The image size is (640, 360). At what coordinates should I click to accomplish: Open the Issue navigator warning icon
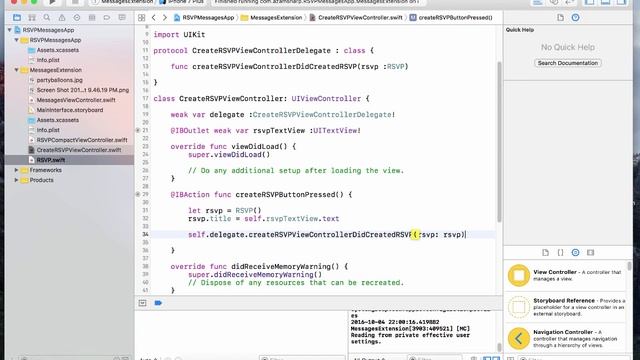(x=62, y=18)
